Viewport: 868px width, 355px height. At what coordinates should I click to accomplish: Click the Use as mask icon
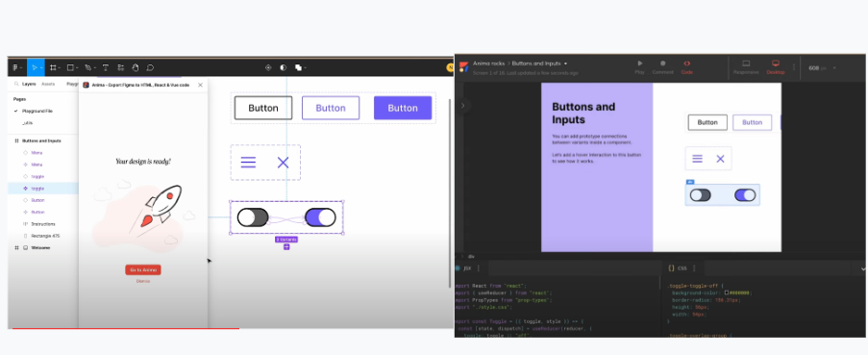pyautogui.click(x=284, y=67)
